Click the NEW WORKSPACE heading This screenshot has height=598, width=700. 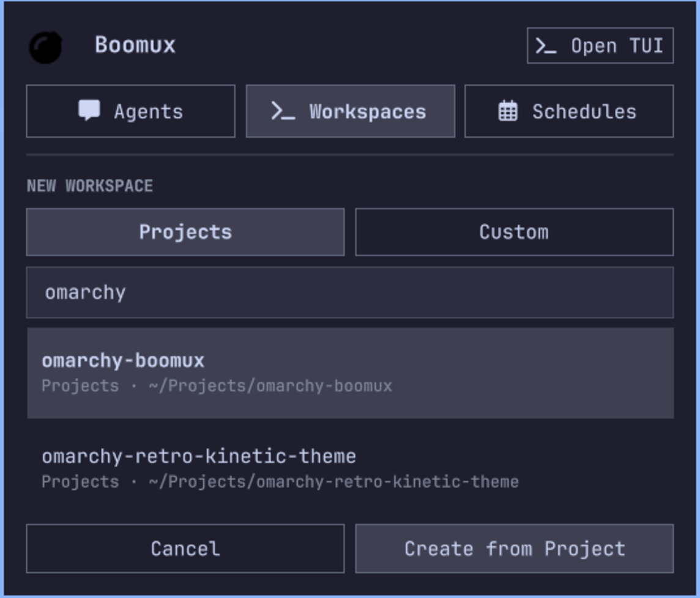click(x=90, y=186)
